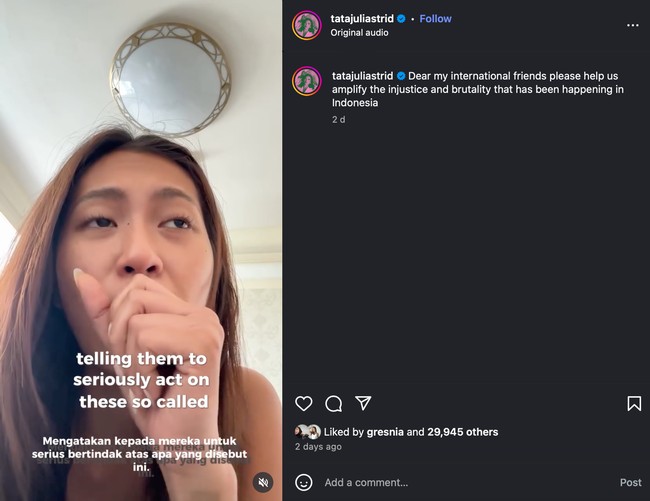Viewport: 650px width, 501px height.
Task: Submit the comment with the Post button
Action: click(630, 482)
